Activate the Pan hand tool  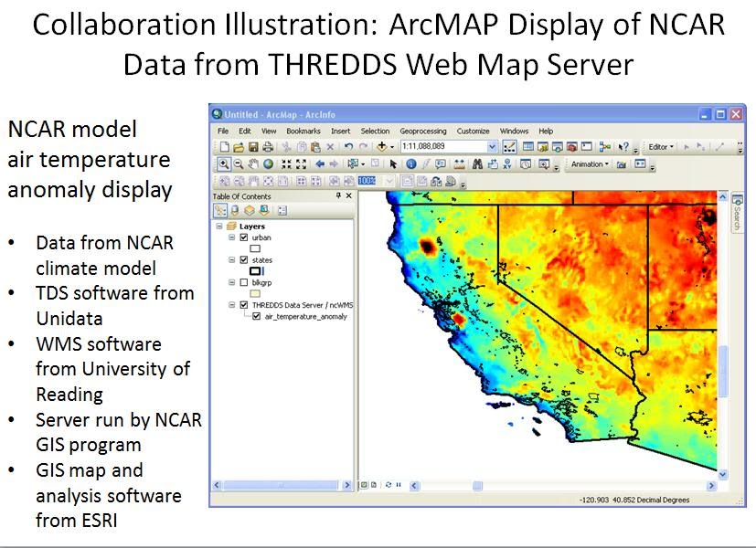[253, 164]
